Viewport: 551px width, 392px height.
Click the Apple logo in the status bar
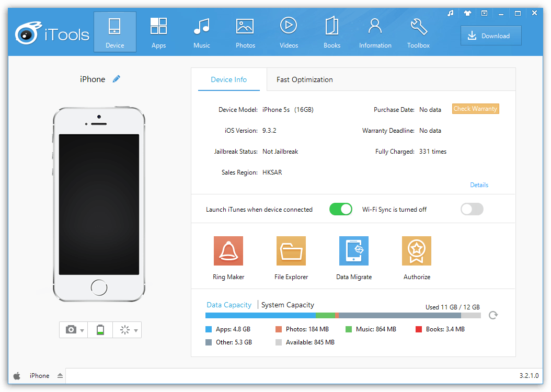click(x=17, y=376)
